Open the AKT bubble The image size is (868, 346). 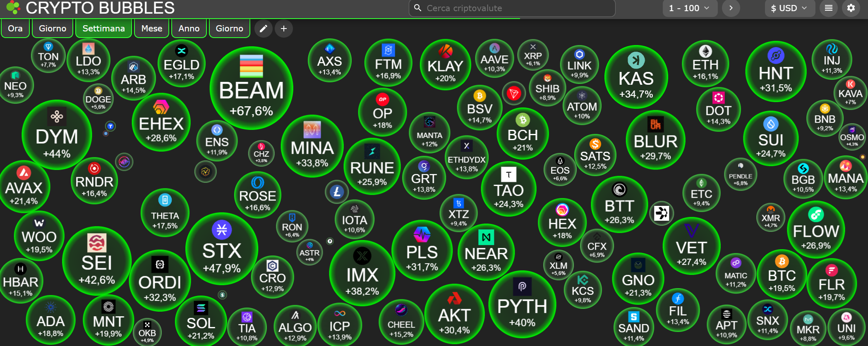pyautogui.click(x=454, y=314)
